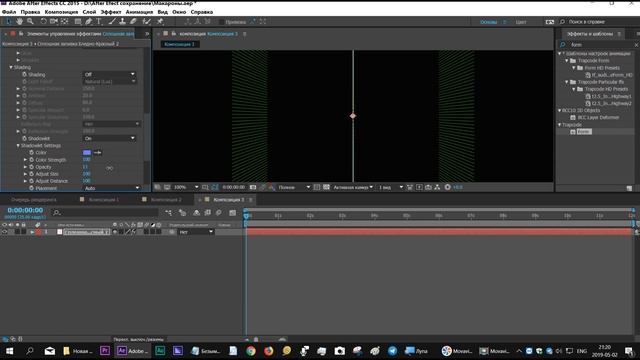Toggle the transparency grid icon in viewer
640x360 pixels.
(x=327, y=187)
